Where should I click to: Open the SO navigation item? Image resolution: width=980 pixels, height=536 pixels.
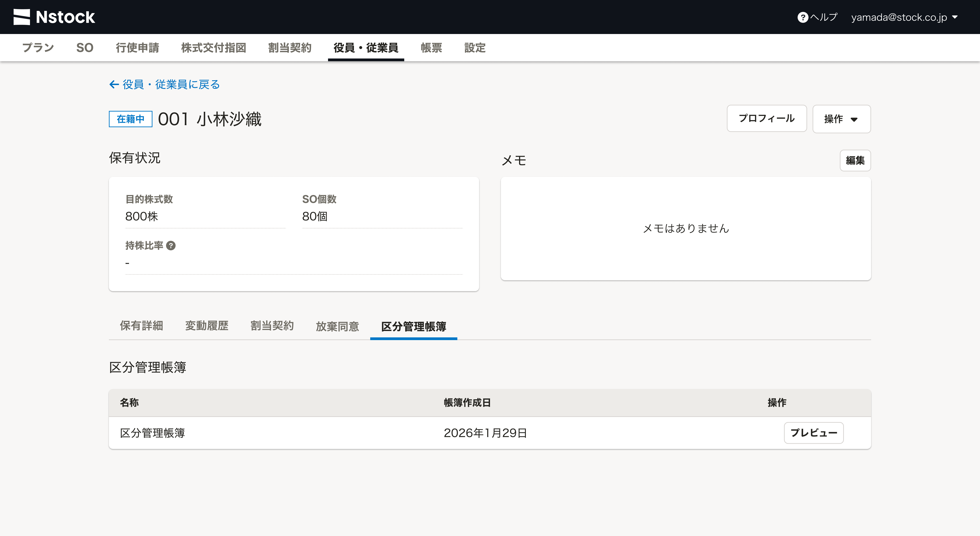coord(84,48)
